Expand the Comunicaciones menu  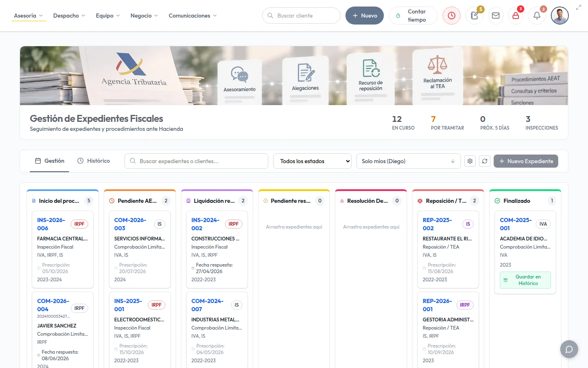coord(193,16)
